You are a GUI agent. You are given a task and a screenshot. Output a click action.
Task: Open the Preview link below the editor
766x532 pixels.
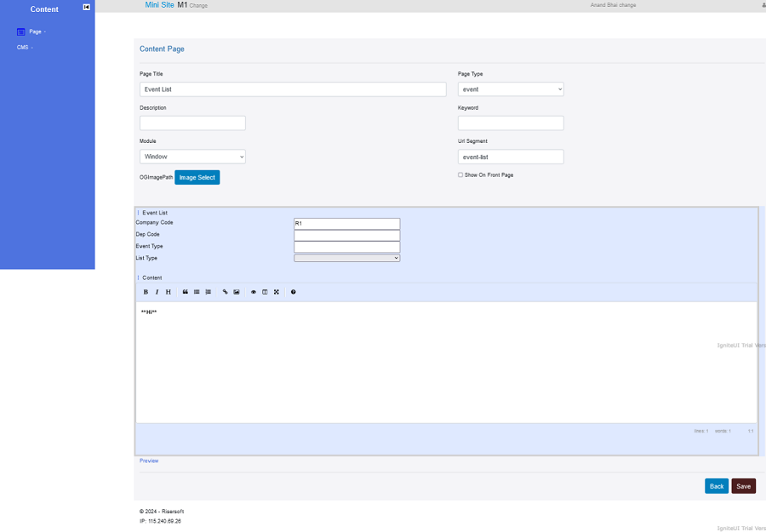[149, 460]
